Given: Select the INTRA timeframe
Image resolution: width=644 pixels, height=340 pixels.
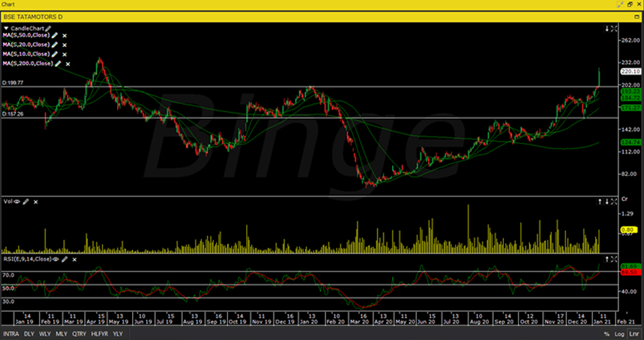Looking at the screenshot, I should (x=11, y=334).
